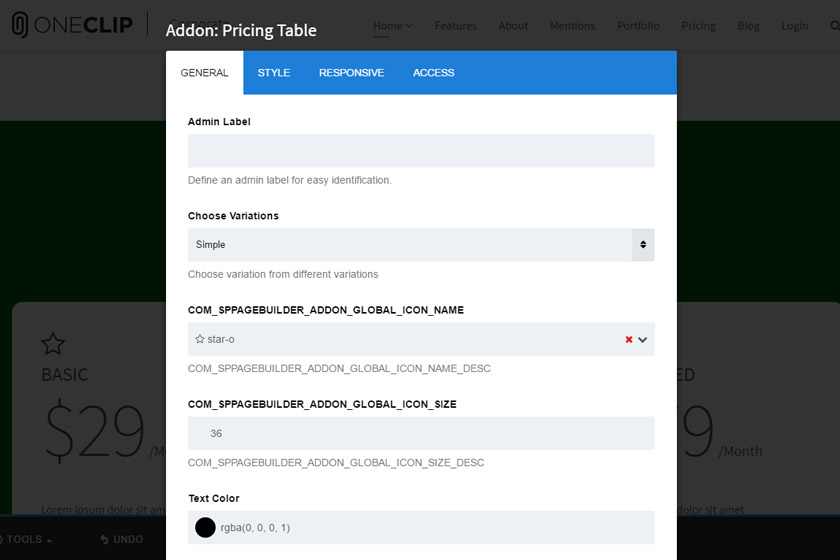Image resolution: width=840 pixels, height=560 pixels.
Task: Click the star icon above BASIC plan
Action: click(x=53, y=344)
